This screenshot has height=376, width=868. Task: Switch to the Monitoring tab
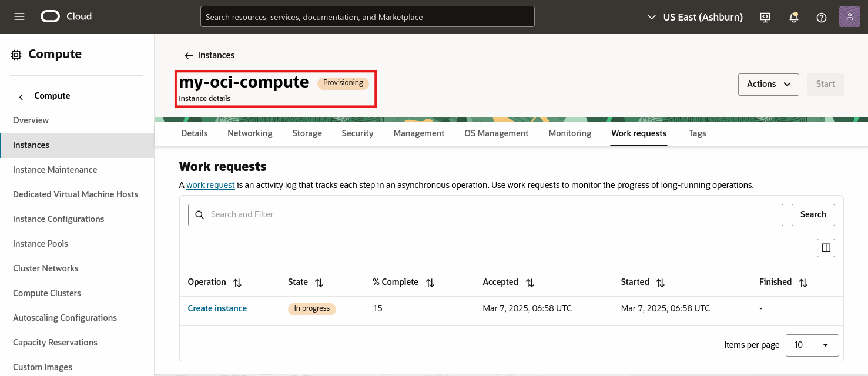pos(569,133)
